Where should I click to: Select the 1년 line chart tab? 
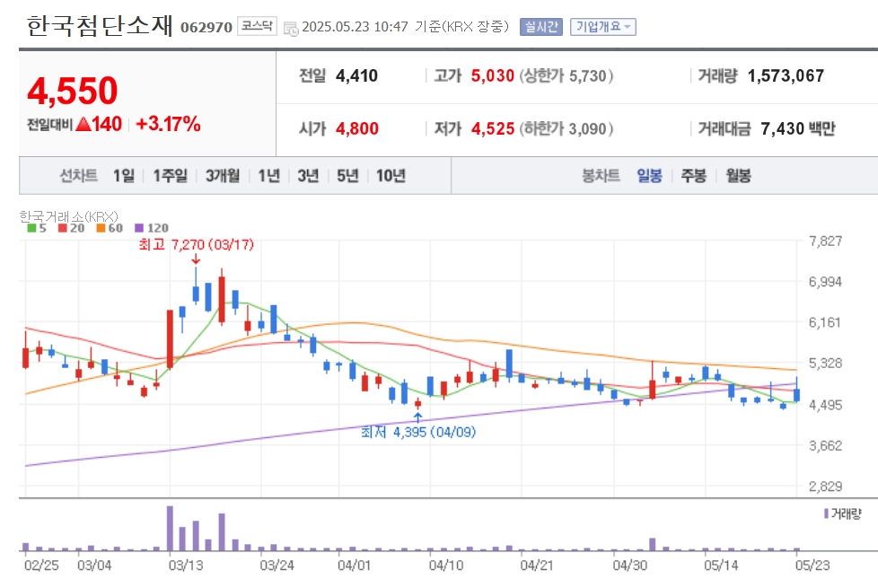pyautogui.click(x=268, y=176)
